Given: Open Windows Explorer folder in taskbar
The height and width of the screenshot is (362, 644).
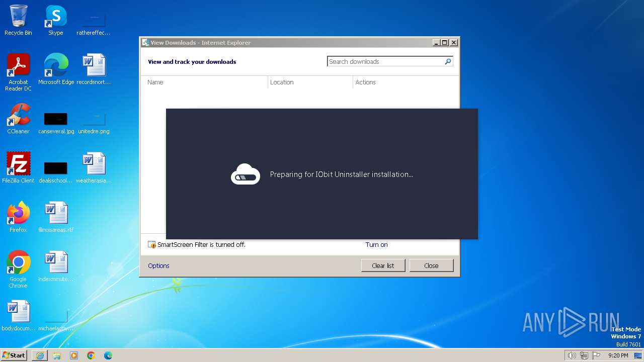Looking at the screenshot, I should 57,355.
